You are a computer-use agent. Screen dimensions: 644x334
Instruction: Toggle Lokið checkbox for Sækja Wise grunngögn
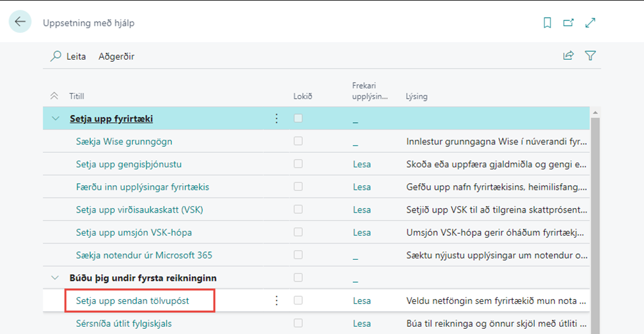click(298, 141)
